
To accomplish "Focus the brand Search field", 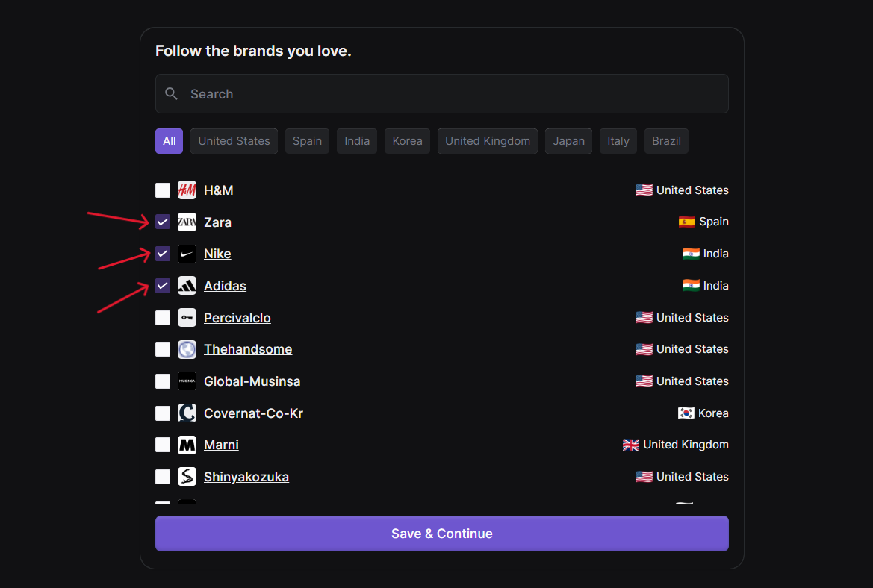I will (x=441, y=94).
